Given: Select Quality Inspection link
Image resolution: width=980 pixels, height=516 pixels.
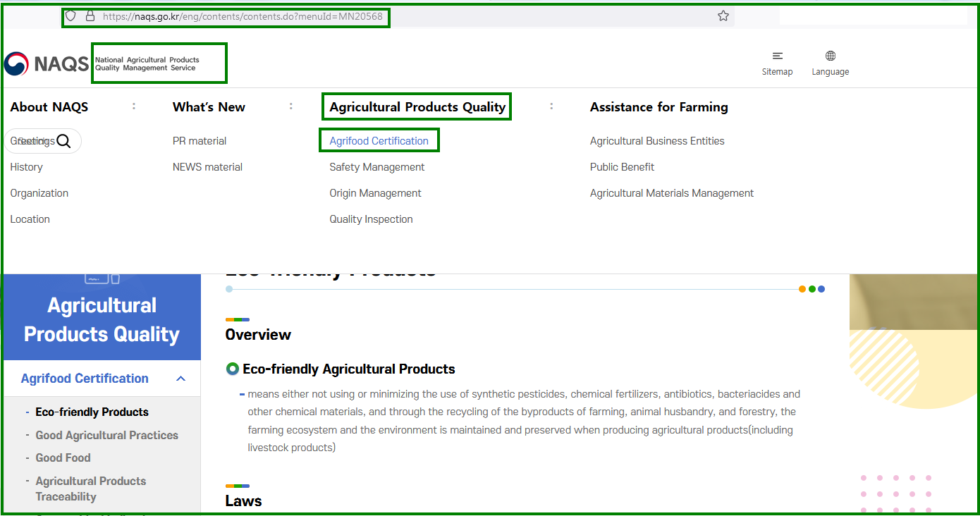Looking at the screenshot, I should [x=371, y=219].
